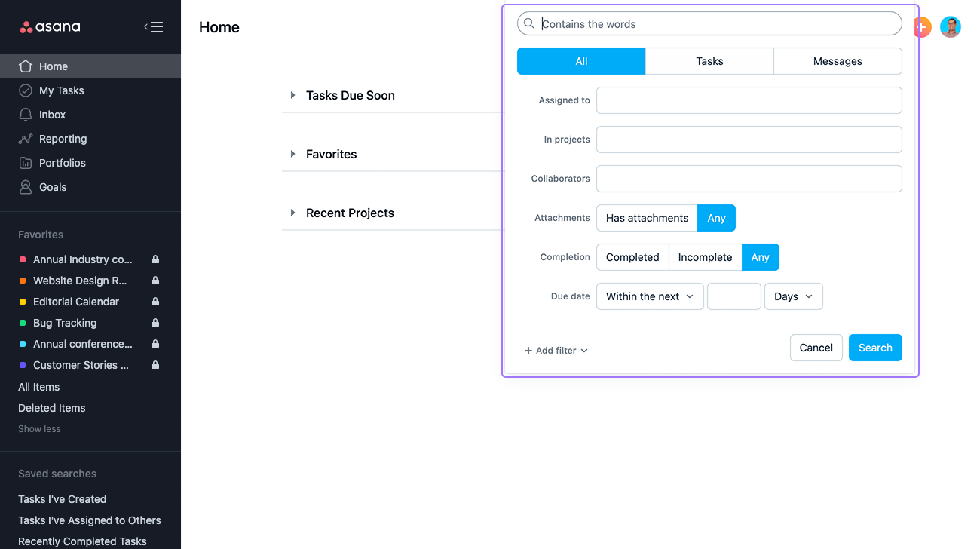
Task: Click the My Tasks checkmark icon
Action: (26, 90)
